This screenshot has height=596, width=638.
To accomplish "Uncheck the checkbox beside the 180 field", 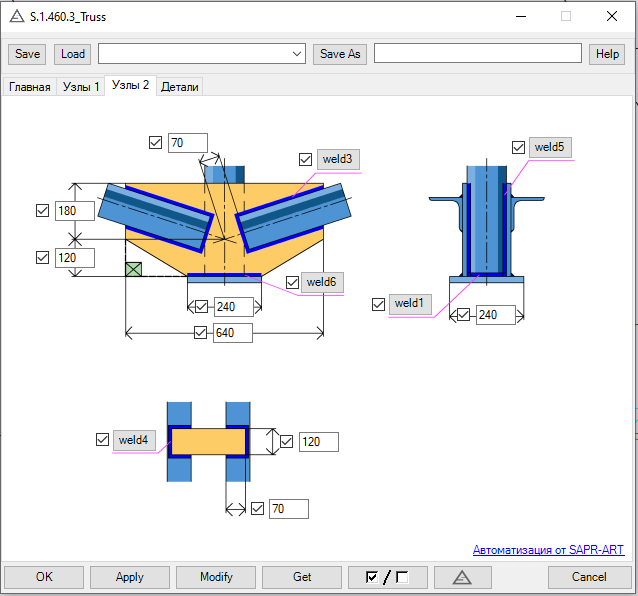I will pyautogui.click(x=42, y=211).
